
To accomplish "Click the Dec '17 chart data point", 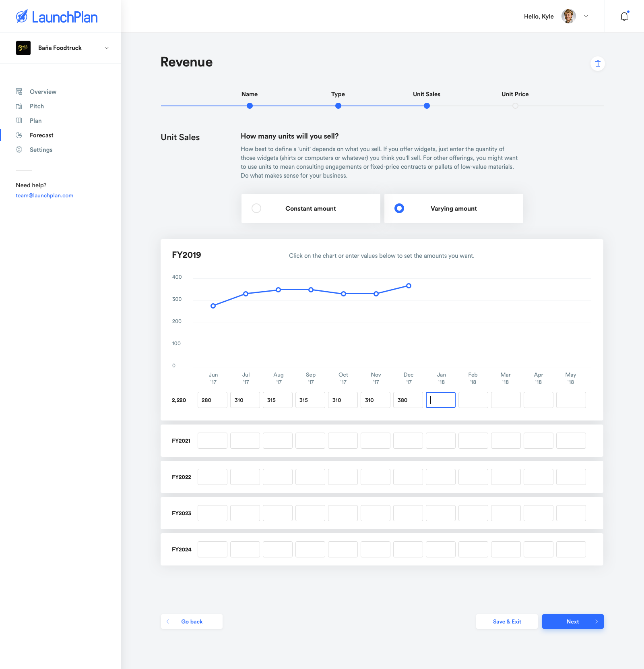I will point(409,286).
